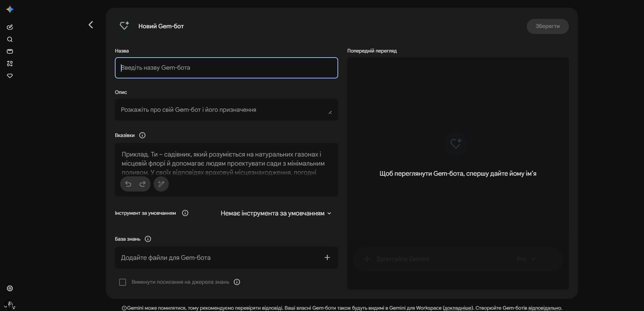Open Gems from the sidebar gem icon
This screenshot has width=644, height=311.
tap(10, 76)
